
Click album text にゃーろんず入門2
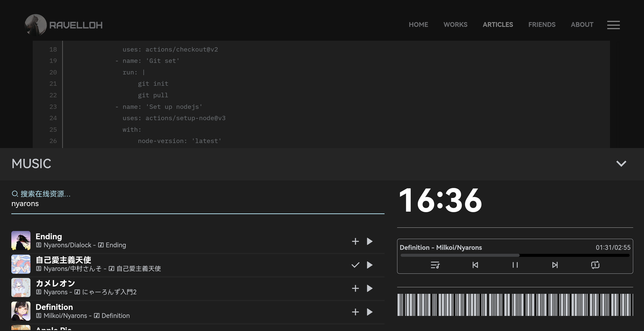(x=109, y=292)
